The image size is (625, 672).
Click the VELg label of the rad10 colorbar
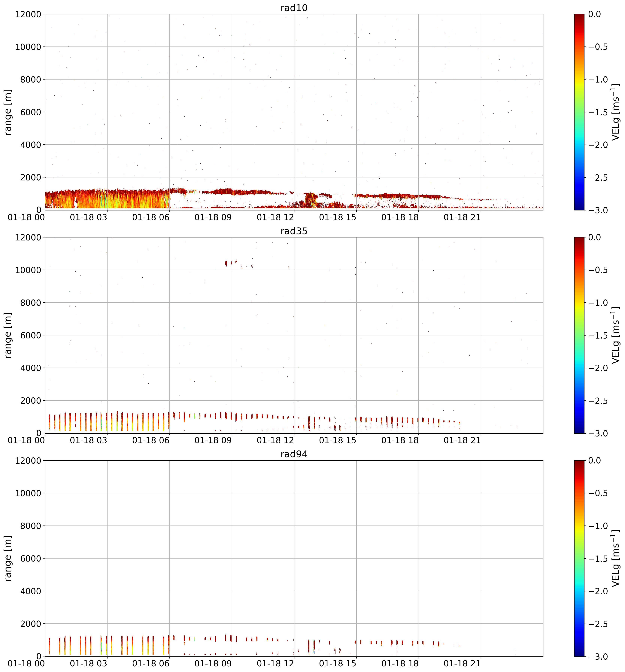coord(616,112)
